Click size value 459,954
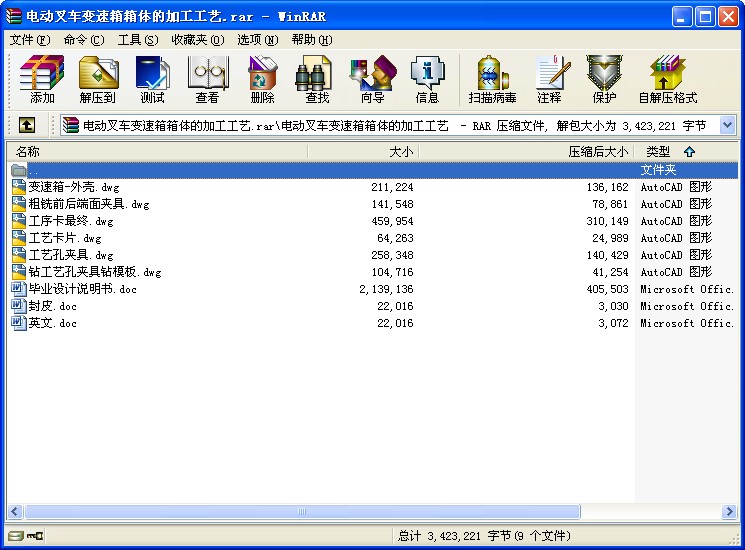 [392, 221]
